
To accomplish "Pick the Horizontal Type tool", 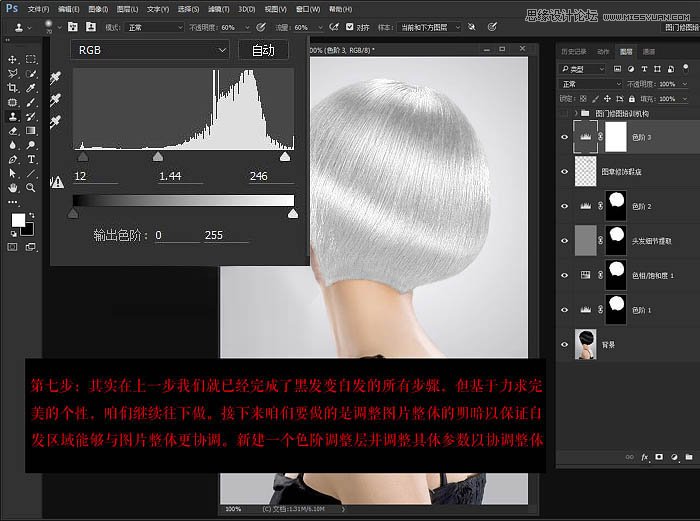I will (x=32, y=158).
